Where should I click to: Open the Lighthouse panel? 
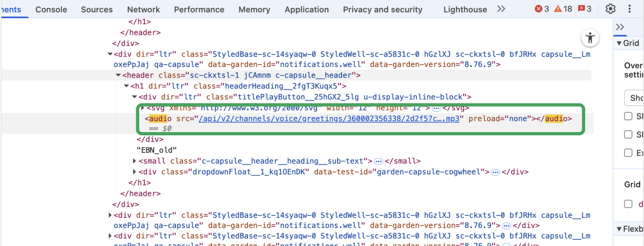tap(465, 9)
